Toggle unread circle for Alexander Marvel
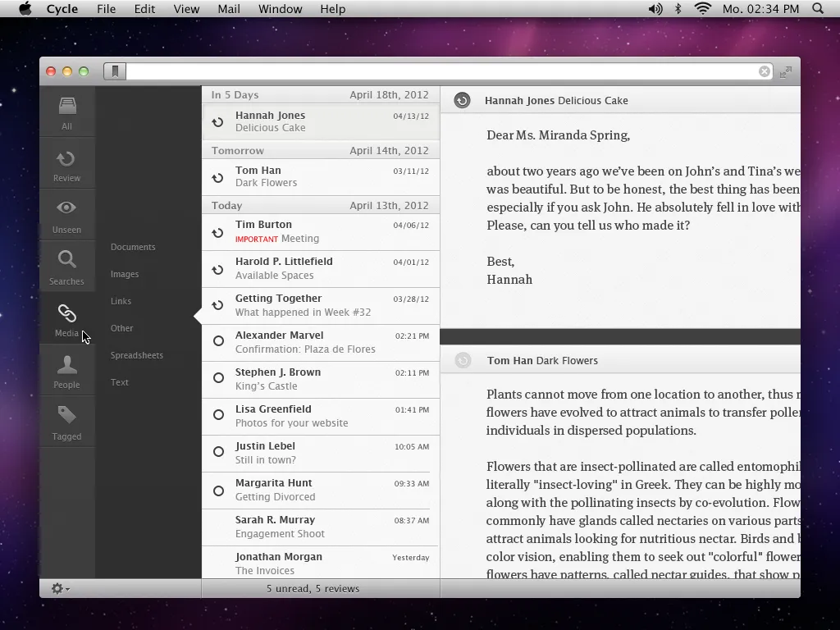Image resolution: width=840 pixels, height=630 pixels. [x=218, y=340]
